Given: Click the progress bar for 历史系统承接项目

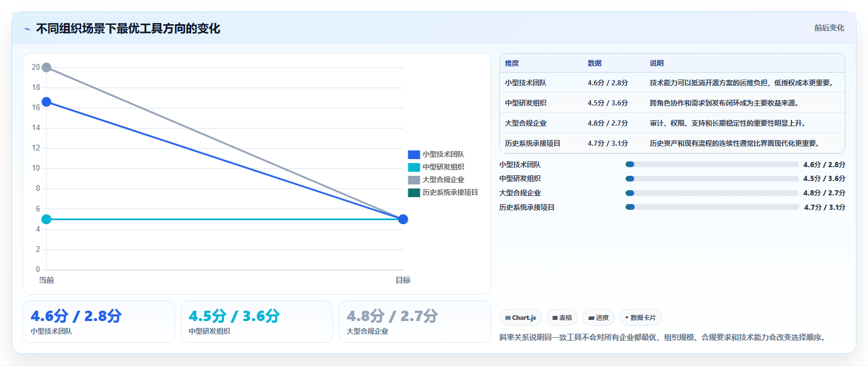Looking at the screenshot, I should click(712, 207).
